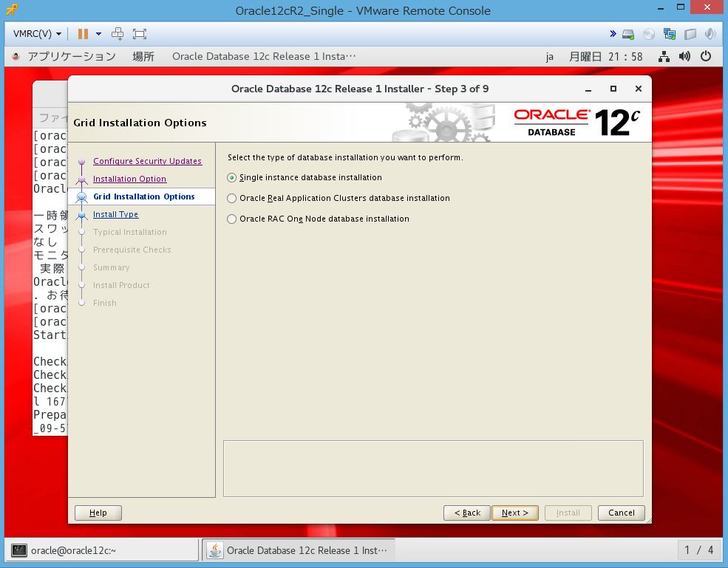Open the VMRC(V) menu

pyautogui.click(x=37, y=34)
